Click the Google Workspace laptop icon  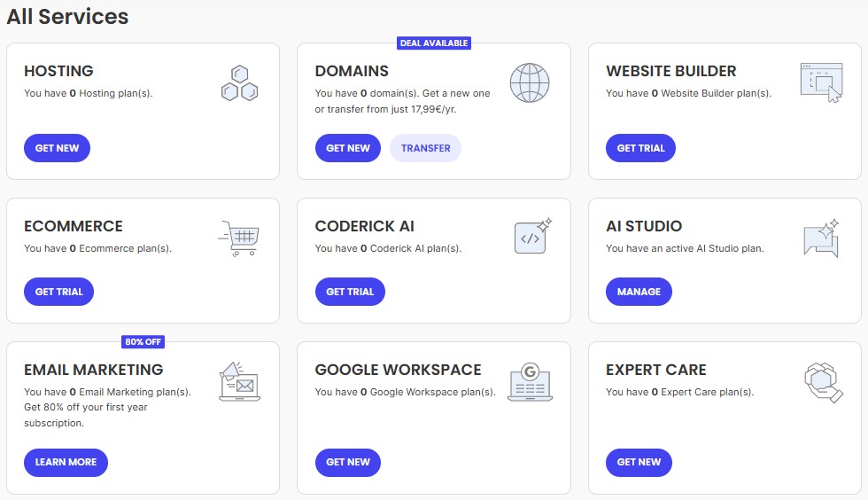[530, 382]
